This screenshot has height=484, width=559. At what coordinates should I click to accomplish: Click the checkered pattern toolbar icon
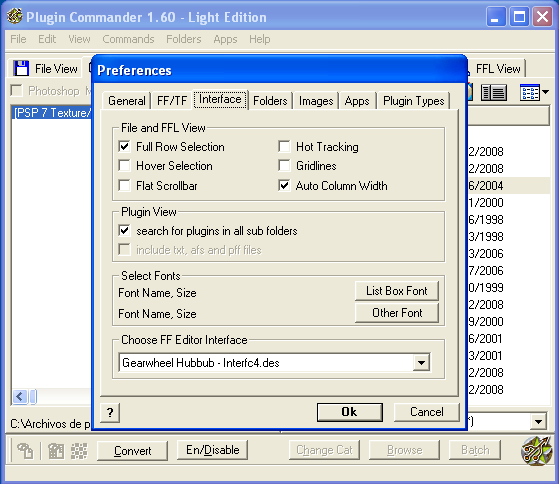[79, 451]
